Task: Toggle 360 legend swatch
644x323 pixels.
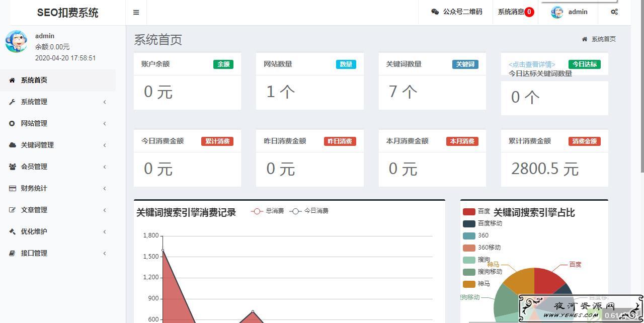Action: pyautogui.click(x=469, y=235)
